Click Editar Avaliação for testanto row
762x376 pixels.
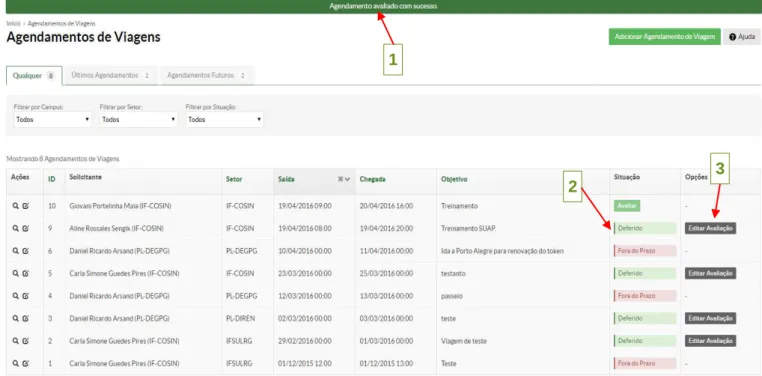click(x=710, y=273)
